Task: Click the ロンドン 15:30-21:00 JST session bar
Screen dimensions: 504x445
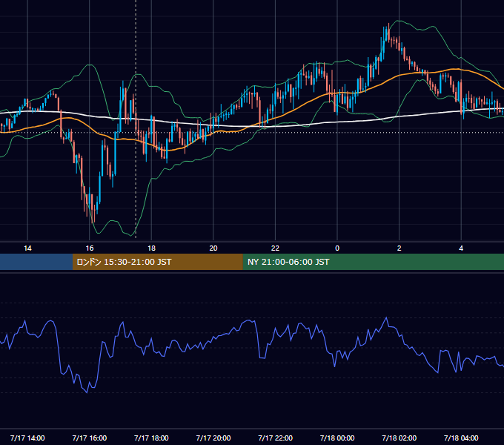Action: 157,262
